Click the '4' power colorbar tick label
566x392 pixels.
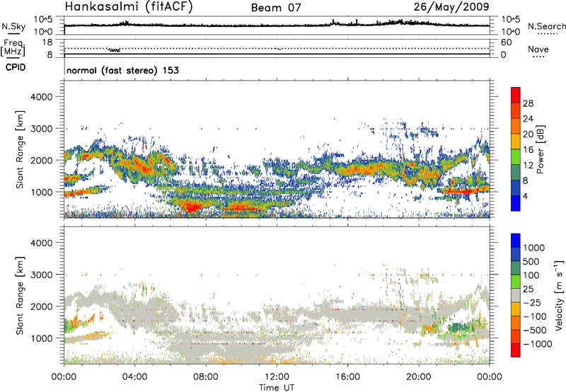[525, 197]
